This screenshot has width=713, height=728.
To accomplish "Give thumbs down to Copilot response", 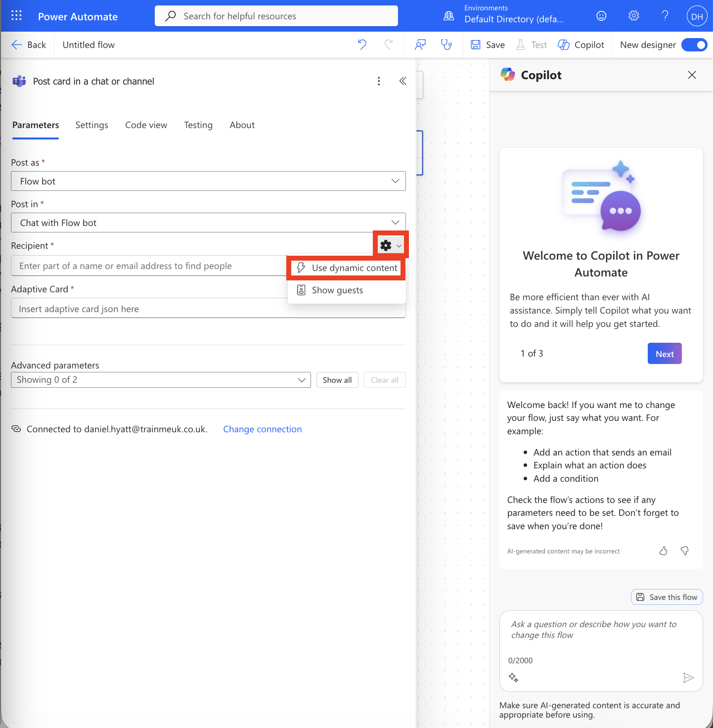I will pos(685,551).
